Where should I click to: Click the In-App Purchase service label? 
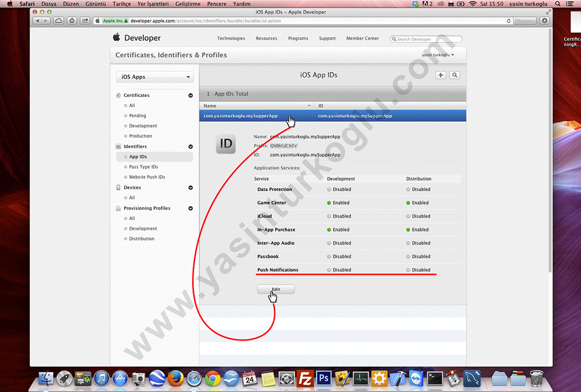click(x=276, y=230)
